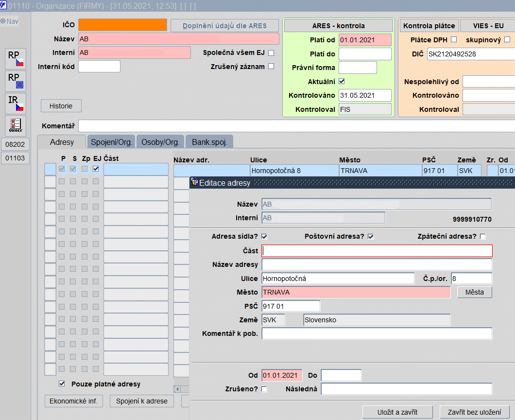Switch to the Spojení/Org. tab
Screen dimensions: 515x420
[x=111, y=142]
